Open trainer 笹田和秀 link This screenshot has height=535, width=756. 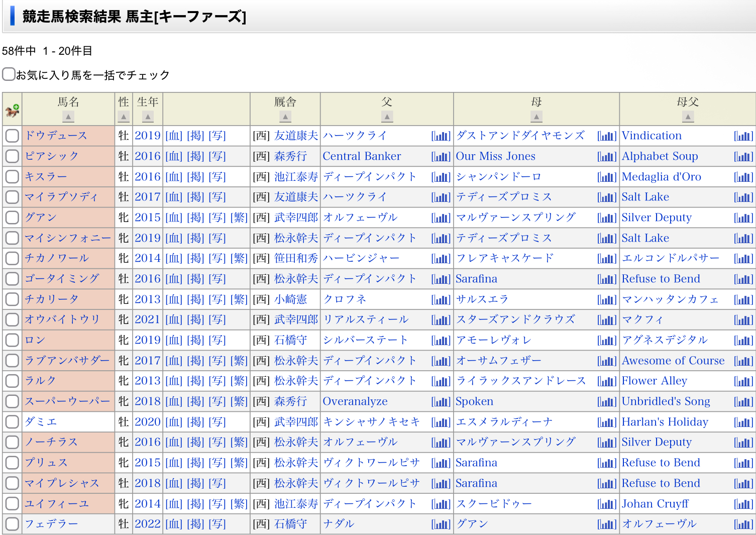click(296, 258)
